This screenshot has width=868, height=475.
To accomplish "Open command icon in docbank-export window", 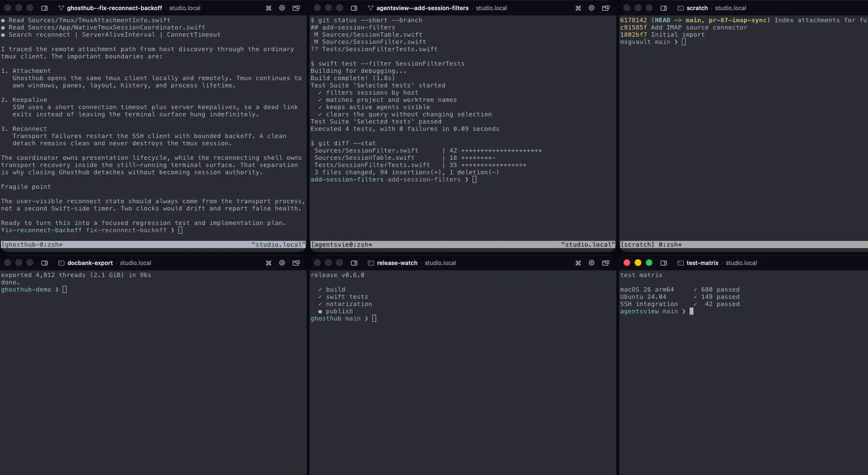I will [x=269, y=263].
